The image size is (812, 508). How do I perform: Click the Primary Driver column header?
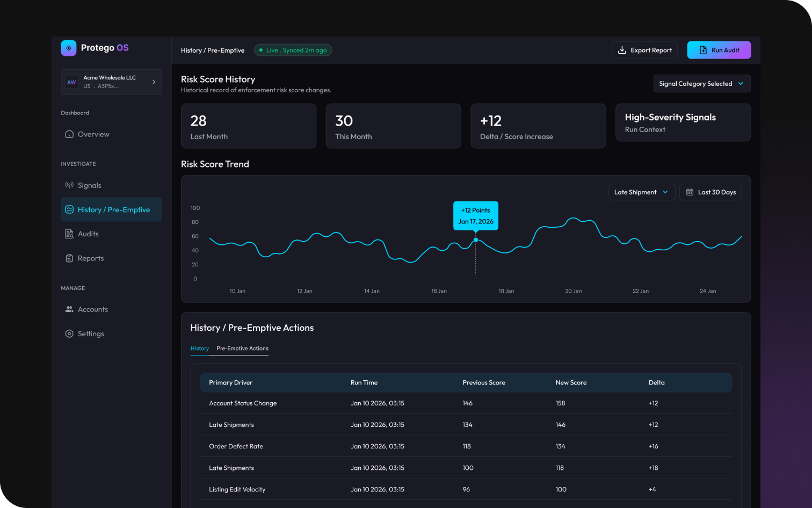(x=231, y=383)
